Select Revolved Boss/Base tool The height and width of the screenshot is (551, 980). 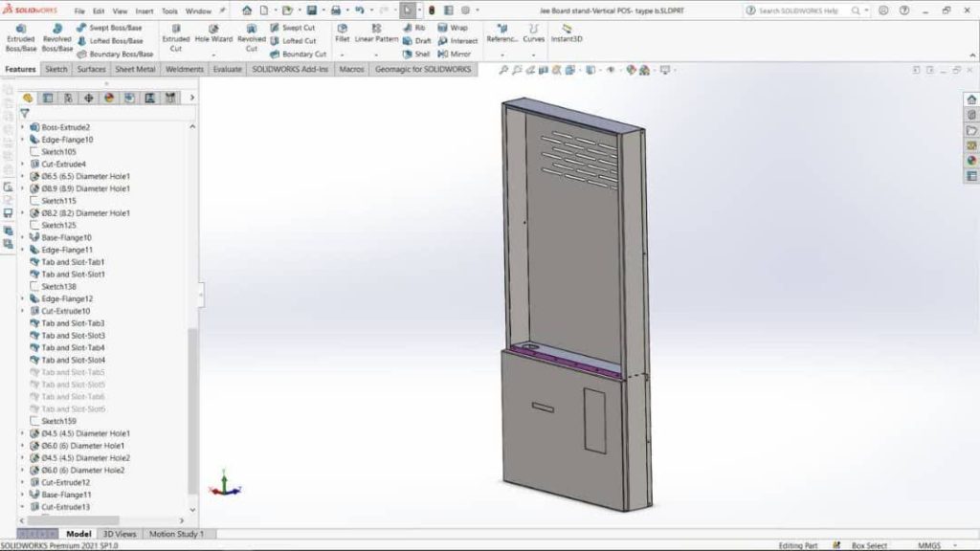tap(56, 38)
